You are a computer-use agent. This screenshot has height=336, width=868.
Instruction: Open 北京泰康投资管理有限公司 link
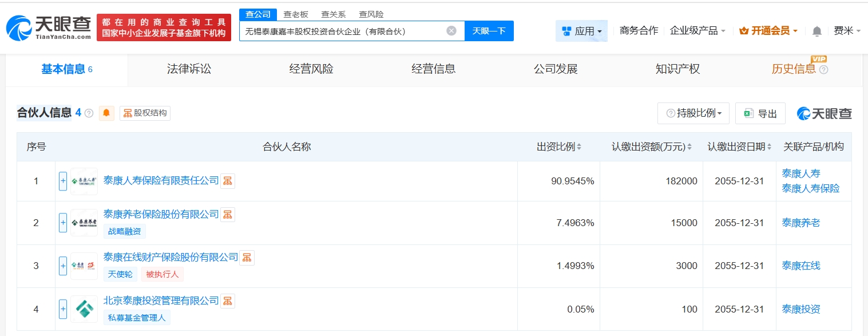(x=161, y=301)
